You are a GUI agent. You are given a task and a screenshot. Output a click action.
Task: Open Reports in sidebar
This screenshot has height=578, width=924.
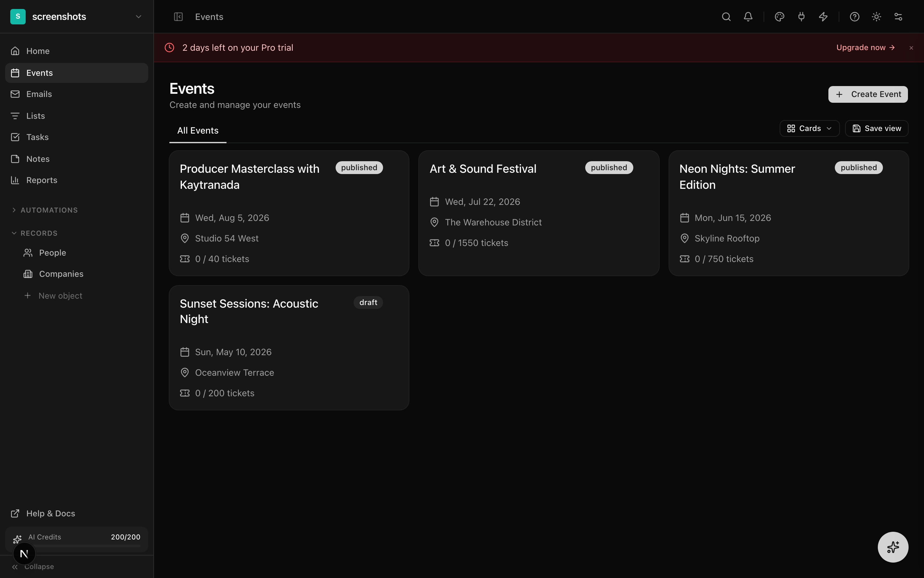point(76,180)
